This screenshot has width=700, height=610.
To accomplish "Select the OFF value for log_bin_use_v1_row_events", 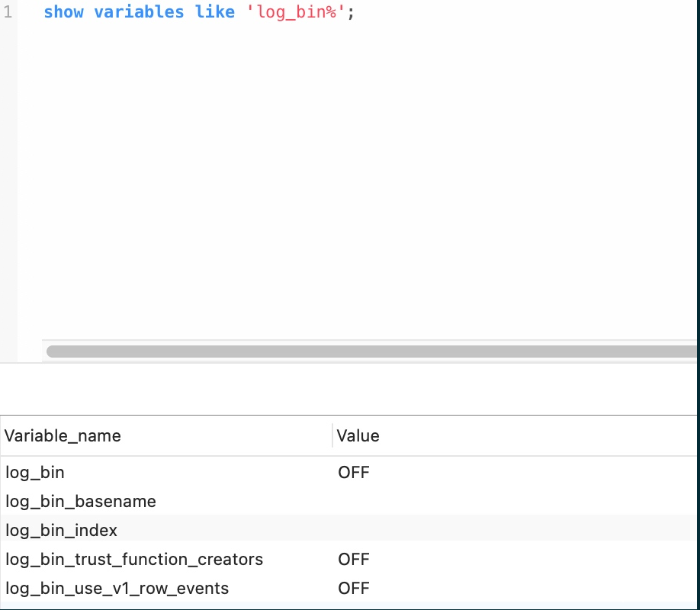I will coord(354,589).
